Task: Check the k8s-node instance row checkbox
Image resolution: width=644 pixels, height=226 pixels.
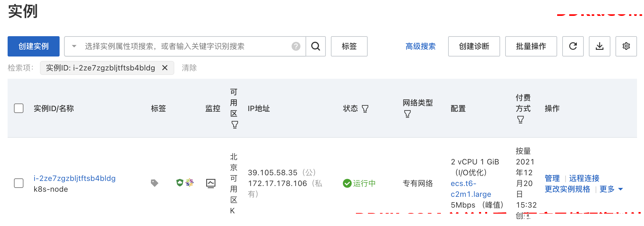Action: (19, 183)
